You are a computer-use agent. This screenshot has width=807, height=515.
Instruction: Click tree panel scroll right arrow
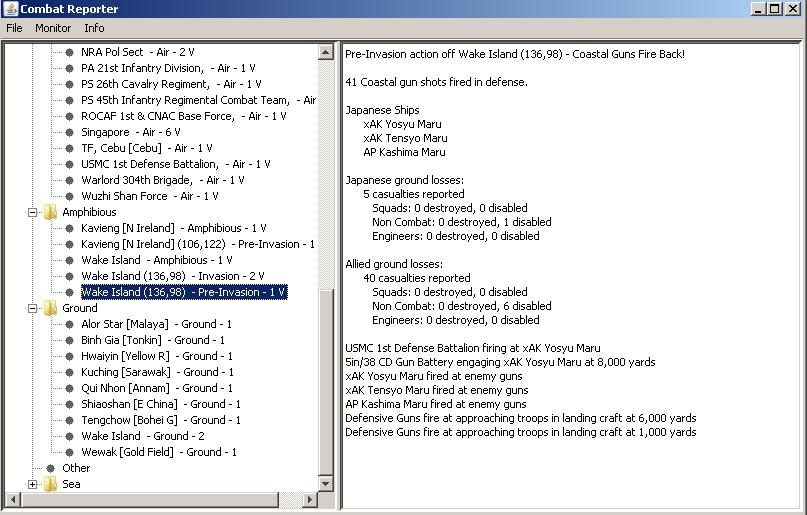pyautogui.click(x=309, y=499)
